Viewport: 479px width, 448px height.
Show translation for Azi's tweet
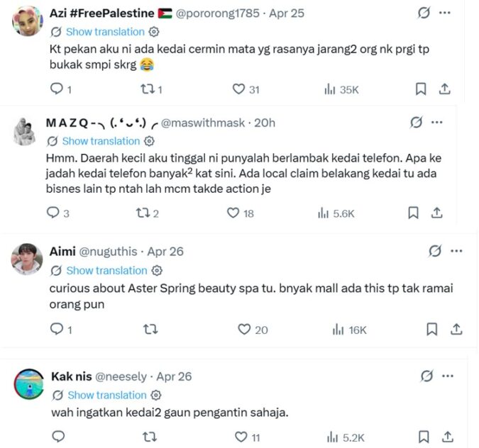(105, 32)
